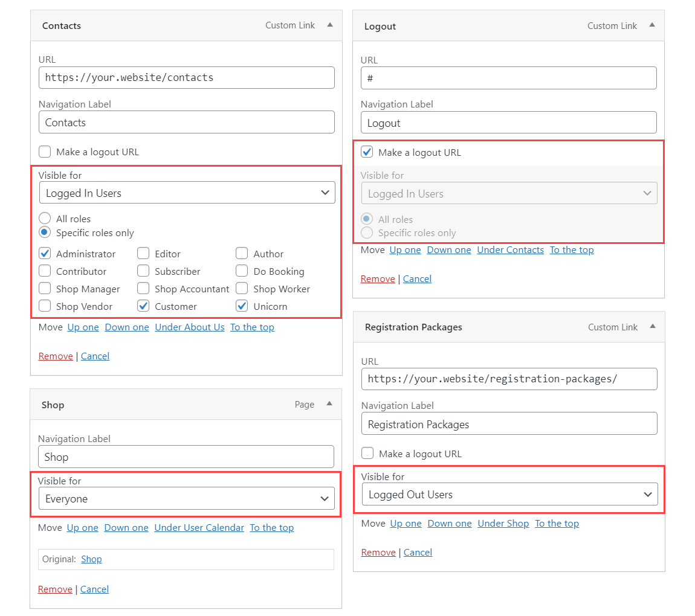The width and height of the screenshot is (695, 616).
Task: Move Registration Packages item Up one
Action: click(406, 524)
